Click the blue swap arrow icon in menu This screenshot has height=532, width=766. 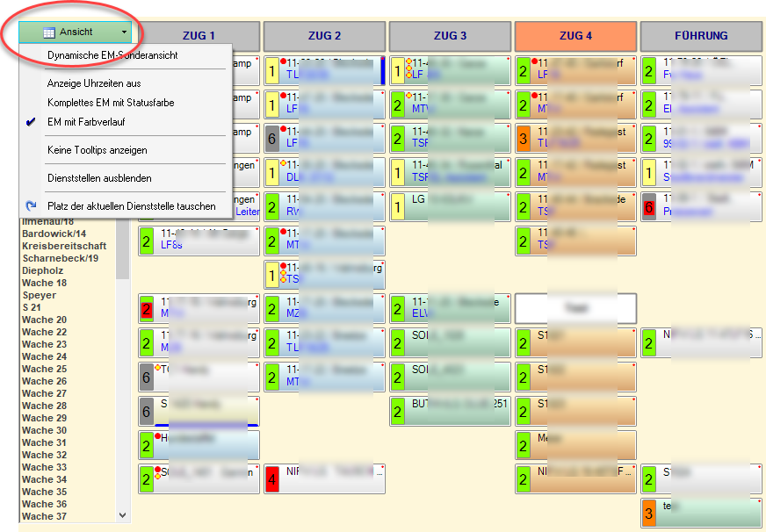[x=31, y=206]
